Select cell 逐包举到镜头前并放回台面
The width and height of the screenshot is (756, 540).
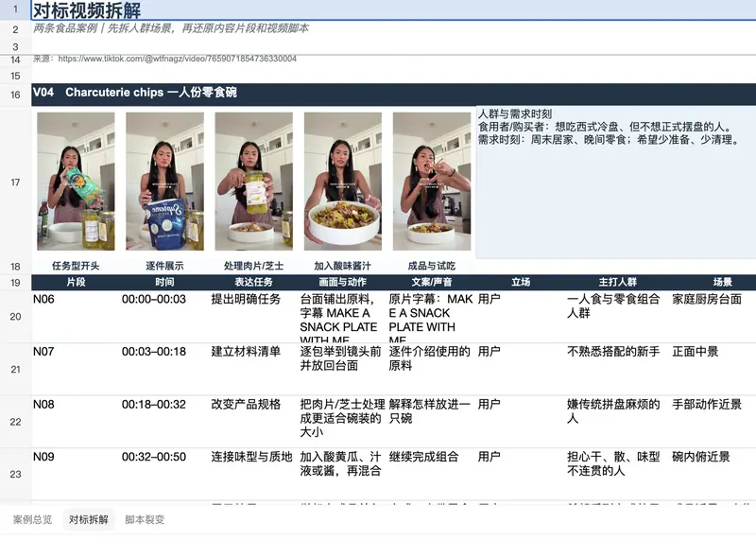(343, 369)
